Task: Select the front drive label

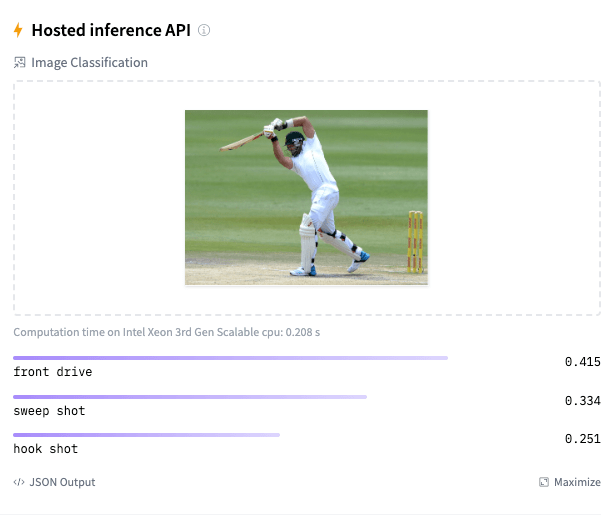Action: pyautogui.click(x=53, y=372)
